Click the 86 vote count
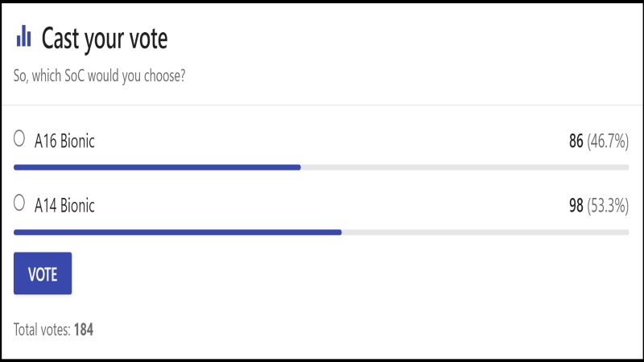The image size is (644, 362). coord(576,142)
